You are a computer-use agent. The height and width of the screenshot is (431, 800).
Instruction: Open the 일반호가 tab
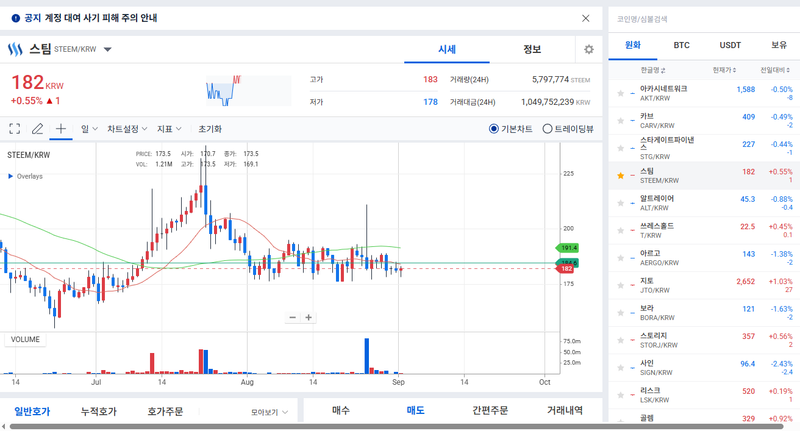coord(32,411)
